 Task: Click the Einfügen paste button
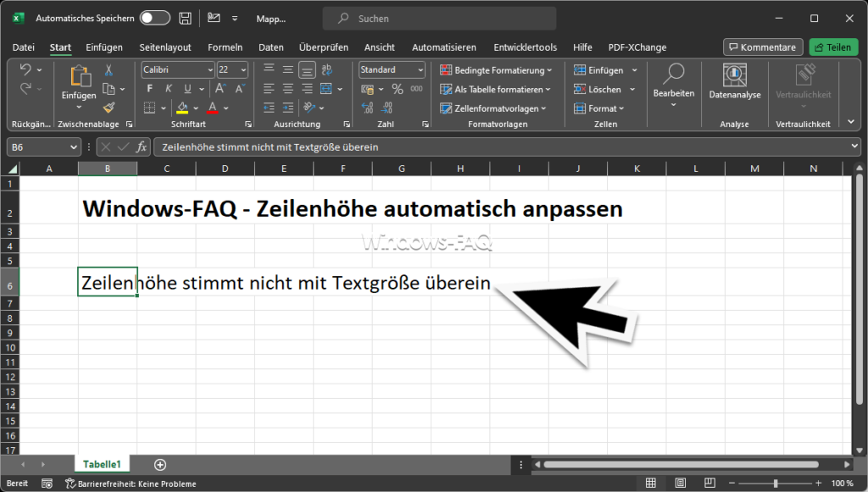(x=79, y=85)
